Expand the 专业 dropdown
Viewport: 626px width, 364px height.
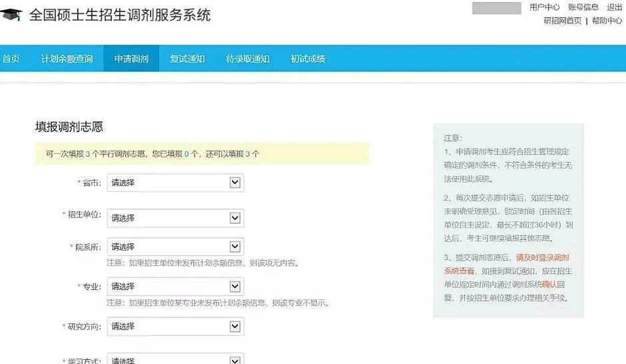[x=175, y=287]
